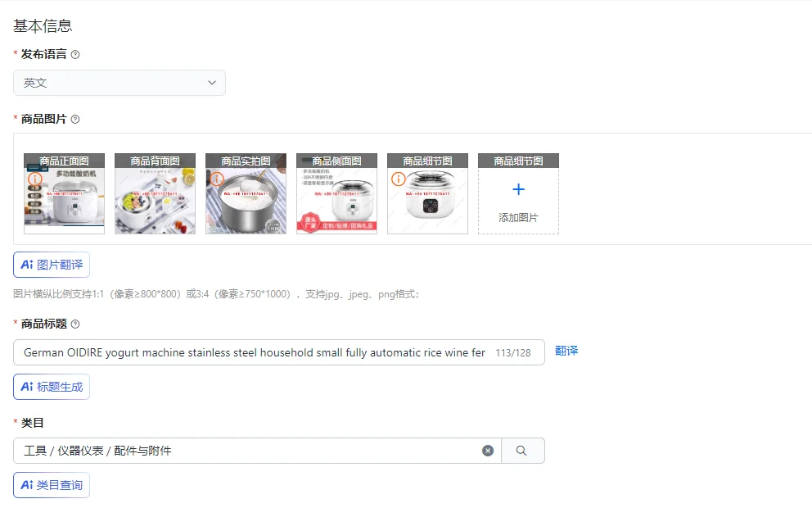This screenshot has width=812, height=508.
Task: Click the AI 类目查询 button
Action: click(x=52, y=485)
